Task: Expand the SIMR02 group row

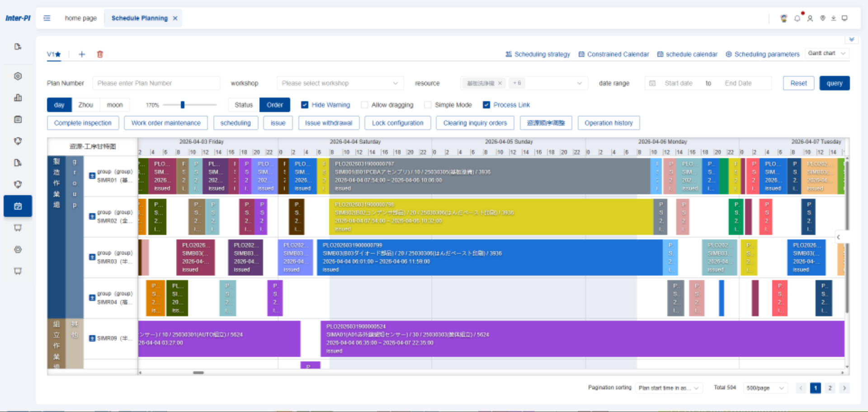Action: 92,216
